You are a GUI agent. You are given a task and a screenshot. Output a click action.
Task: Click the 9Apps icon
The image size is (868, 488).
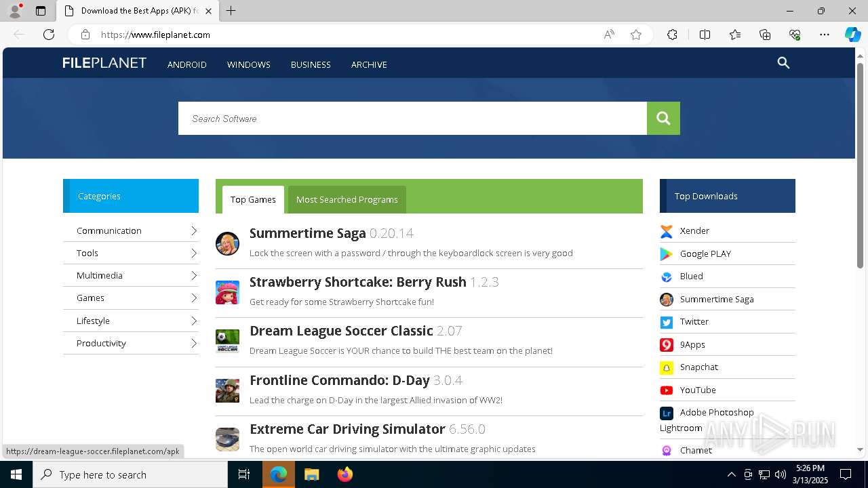pos(667,345)
